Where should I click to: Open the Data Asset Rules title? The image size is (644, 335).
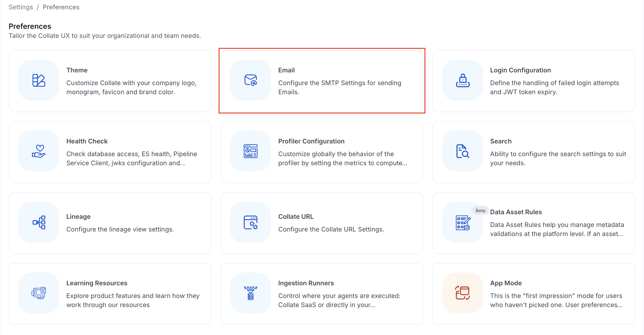point(516,212)
